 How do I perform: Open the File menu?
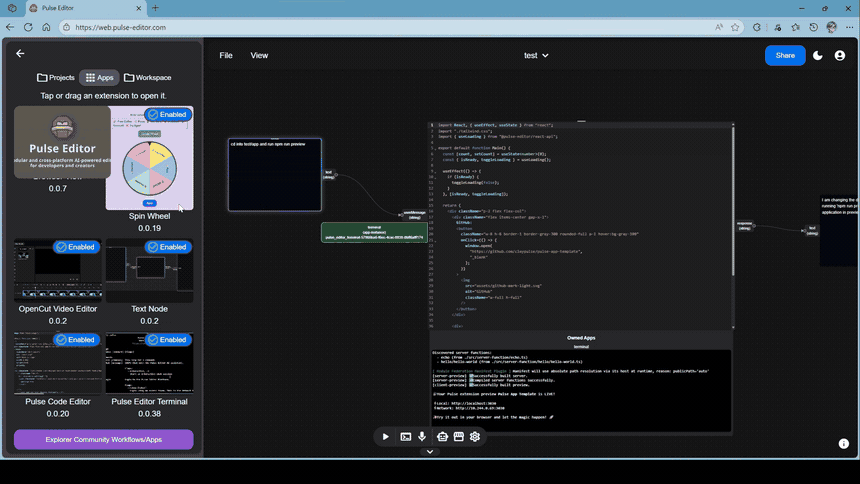[x=226, y=56]
